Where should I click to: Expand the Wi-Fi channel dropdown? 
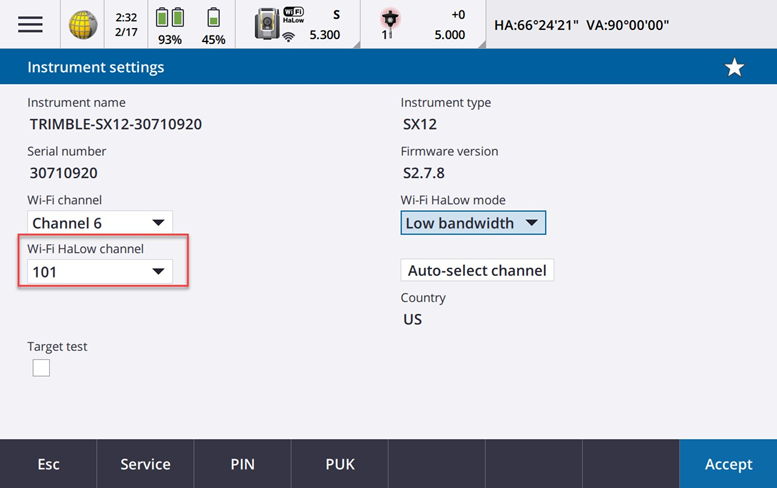click(x=99, y=222)
